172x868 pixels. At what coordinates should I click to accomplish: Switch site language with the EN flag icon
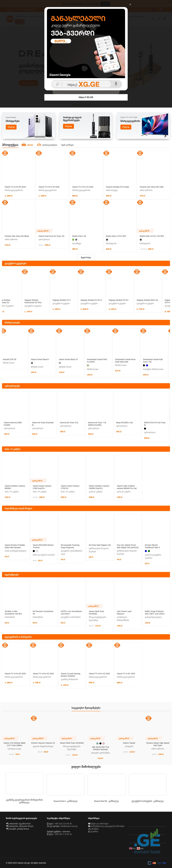[x=131, y=848]
